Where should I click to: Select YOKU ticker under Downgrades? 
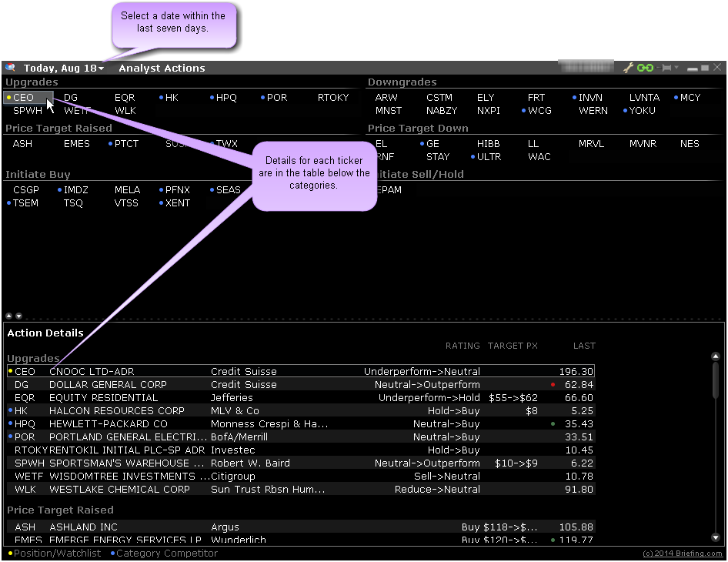[642, 111]
